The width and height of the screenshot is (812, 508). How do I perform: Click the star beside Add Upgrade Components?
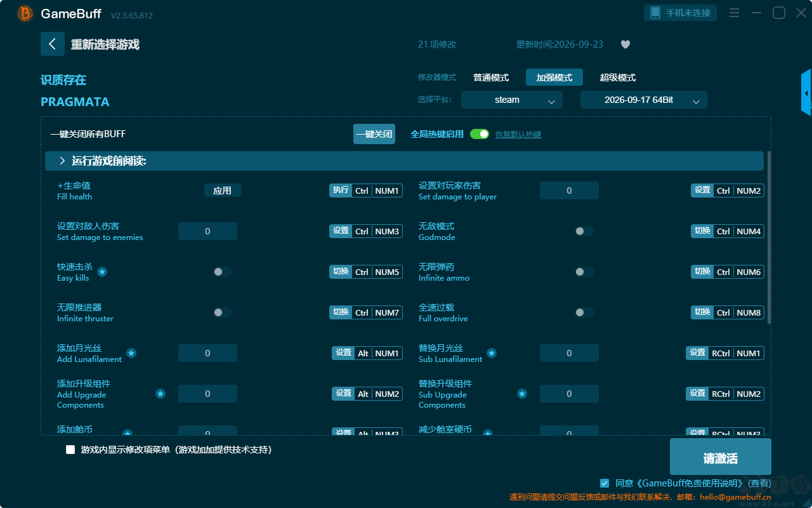tap(160, 394)
